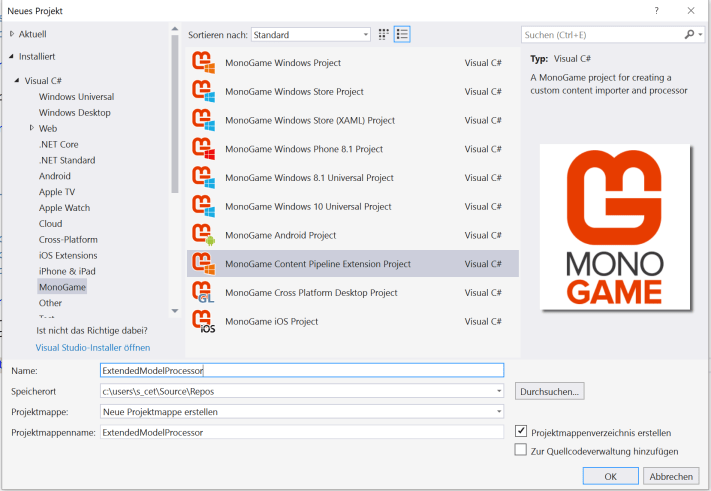This screenshot has width=711, height=491.
Task: Select iOS Extensions category
Action: [68, 255]
